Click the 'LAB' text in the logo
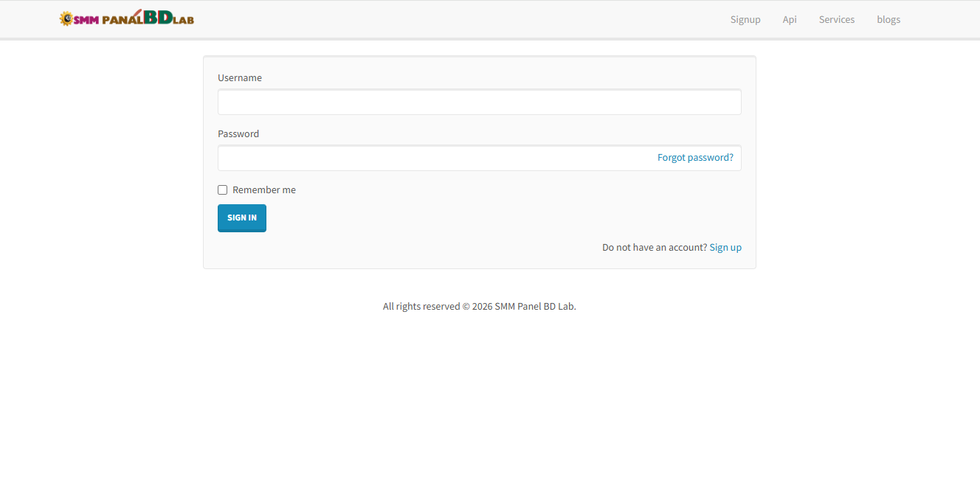 [184, 21]
